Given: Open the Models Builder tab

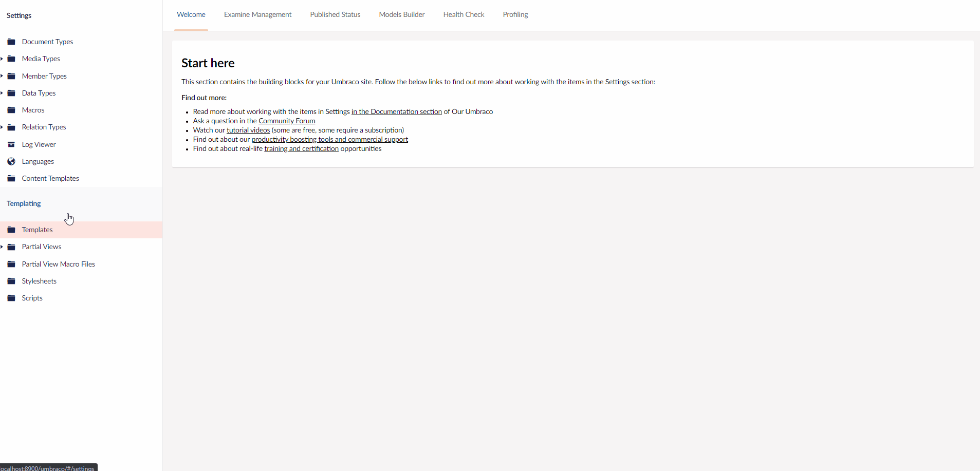Looking at the screenshot, I should pyautogui.click(x=402, y=14).
